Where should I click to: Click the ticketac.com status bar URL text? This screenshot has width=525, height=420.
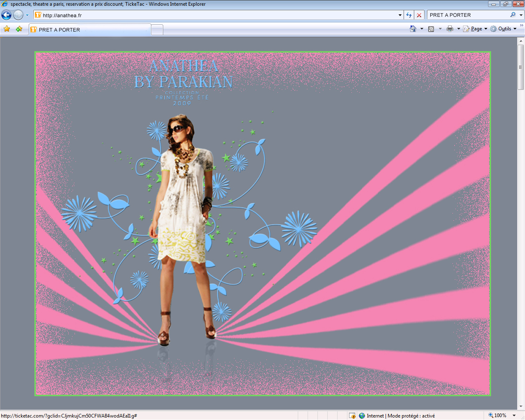click(x=69, y=415)
